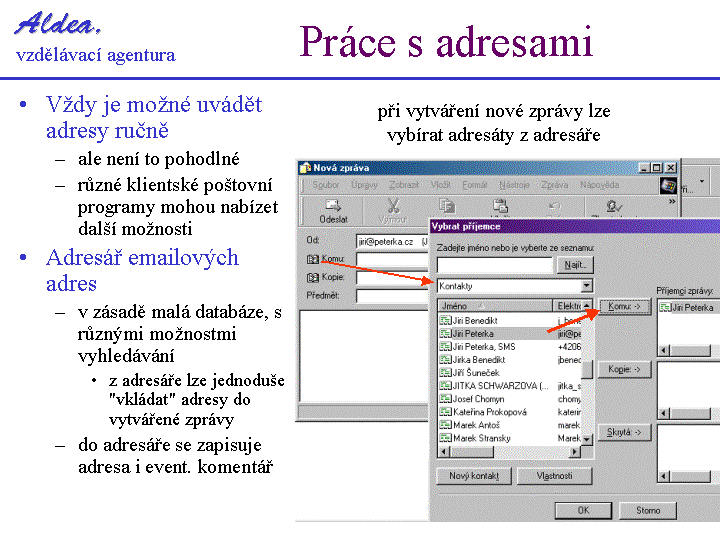Open the Nástroje menu
Viewport: 720px width, 540px height.
coord(514,185)
